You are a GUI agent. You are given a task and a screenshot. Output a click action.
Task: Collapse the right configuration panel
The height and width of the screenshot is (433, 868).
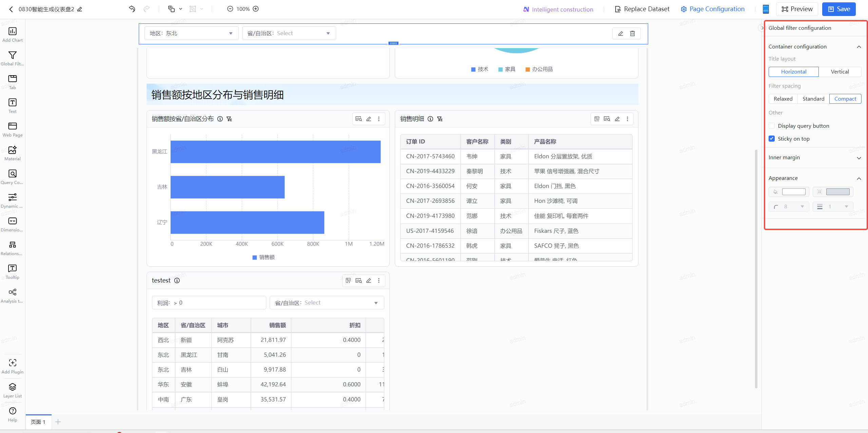pos(761,28)
